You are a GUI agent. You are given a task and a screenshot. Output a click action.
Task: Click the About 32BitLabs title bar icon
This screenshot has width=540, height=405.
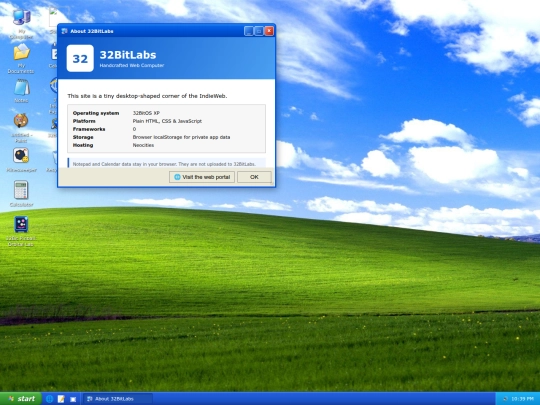point(64,31)
